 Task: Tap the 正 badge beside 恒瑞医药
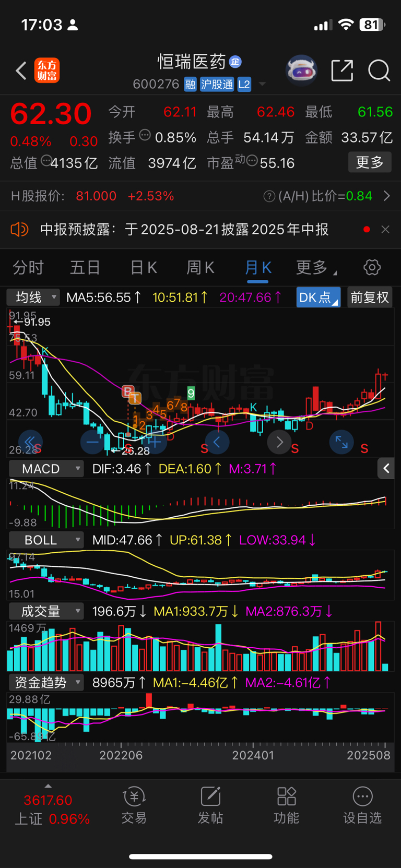click(x=235, y=62)
